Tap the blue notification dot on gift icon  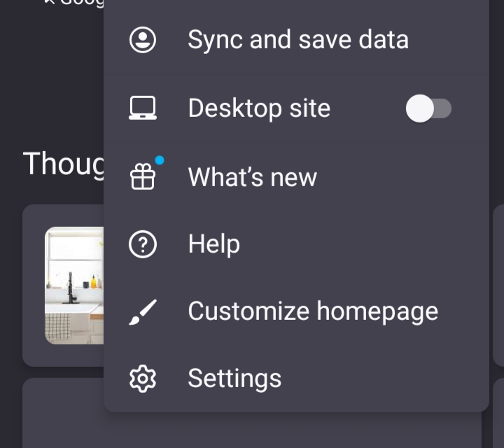pos(160,160)
